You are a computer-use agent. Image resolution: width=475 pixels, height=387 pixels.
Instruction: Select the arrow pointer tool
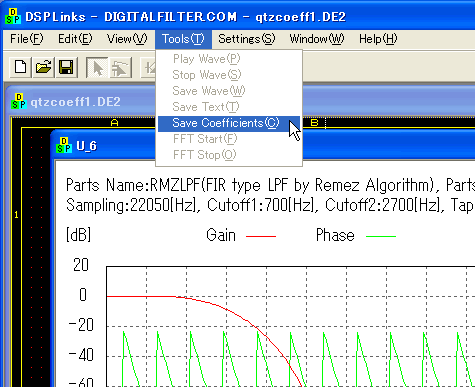[x=97, y=68]
